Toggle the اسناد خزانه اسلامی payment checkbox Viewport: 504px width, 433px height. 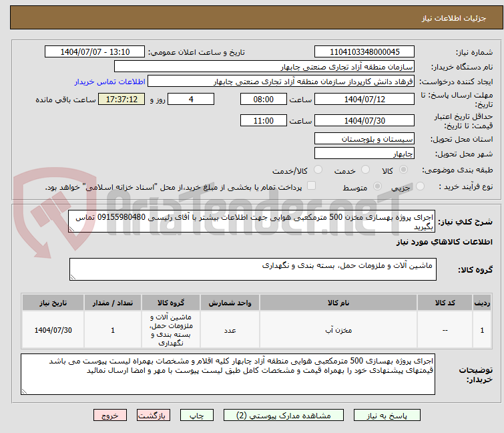[311, 185]
